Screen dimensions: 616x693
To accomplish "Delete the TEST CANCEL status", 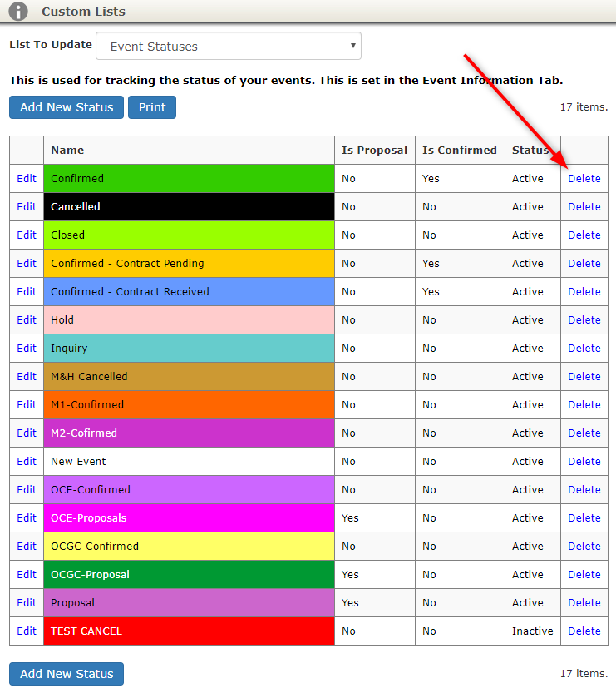I will tap(584, 631).
